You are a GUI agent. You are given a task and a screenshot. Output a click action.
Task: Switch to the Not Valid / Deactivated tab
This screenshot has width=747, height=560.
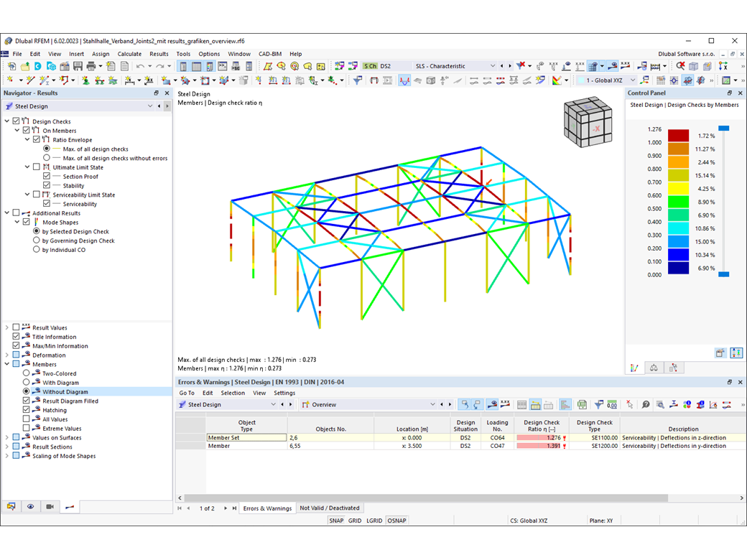(330, 508)
